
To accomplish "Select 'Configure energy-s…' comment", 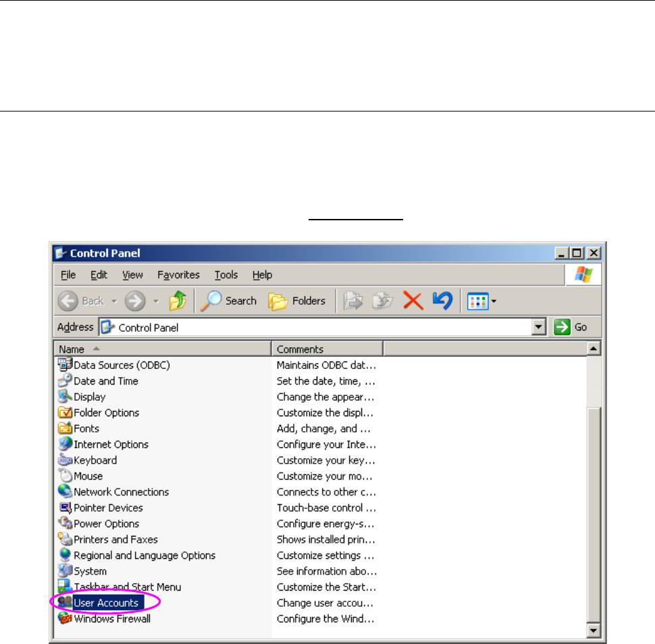I will pyautogui.click(x=325, y=524).
